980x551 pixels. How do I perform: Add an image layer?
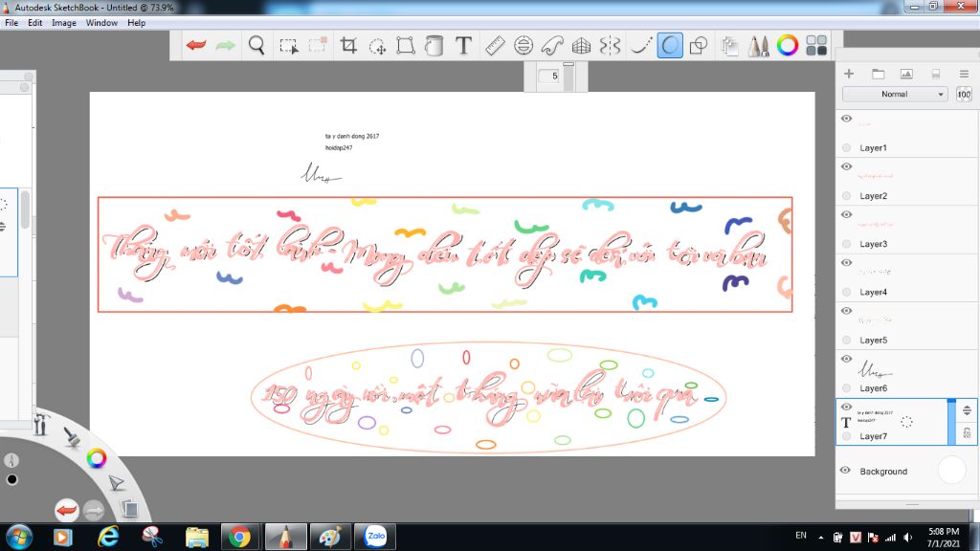click(x=906, y=74)
